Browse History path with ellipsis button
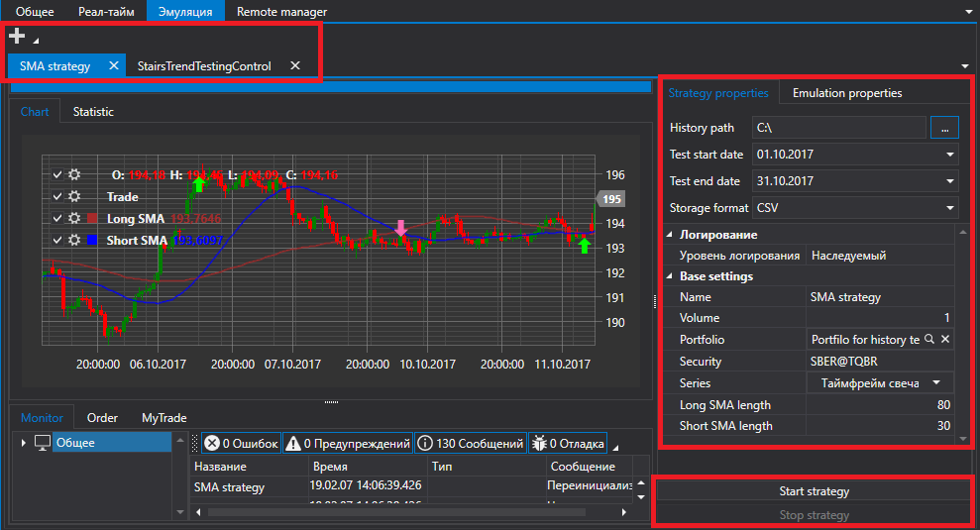Viewport: 980px width, 530px height. tap(944, 128)
